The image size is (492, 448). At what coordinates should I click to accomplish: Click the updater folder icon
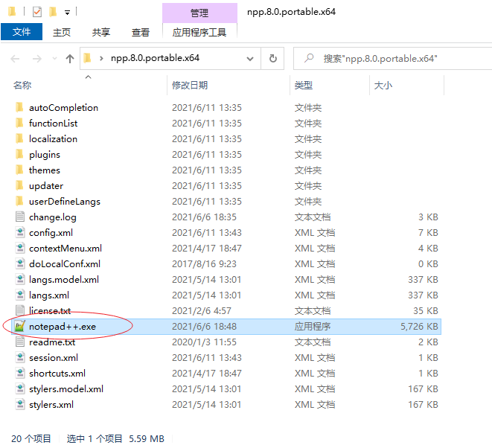click(19, 186)
